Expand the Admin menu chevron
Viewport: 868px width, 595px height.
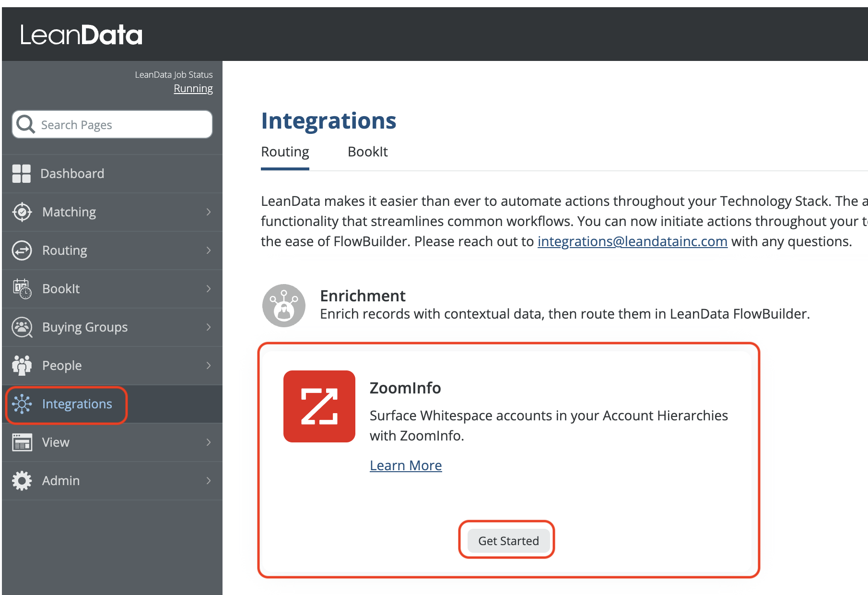[209, 481]
